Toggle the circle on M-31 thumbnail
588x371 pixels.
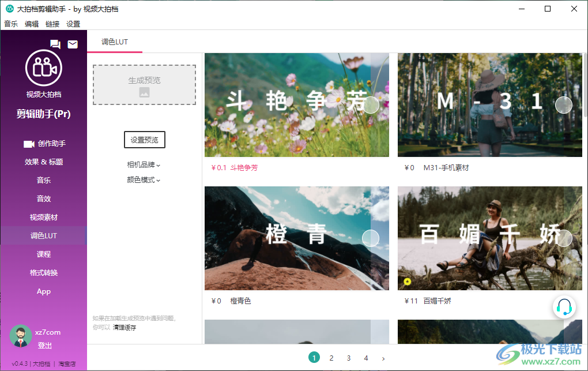coord(564,105)
